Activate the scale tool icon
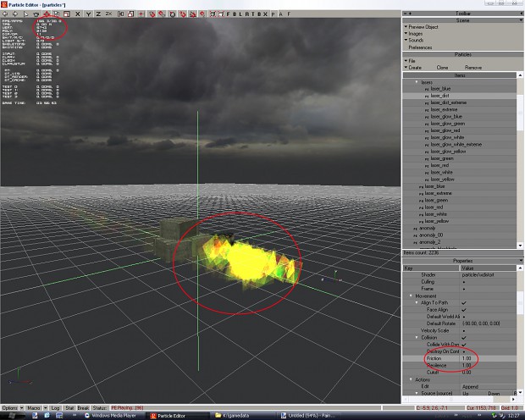Viewport: 525px width, 420px height. pyautogui.click(x=67, y=14)
